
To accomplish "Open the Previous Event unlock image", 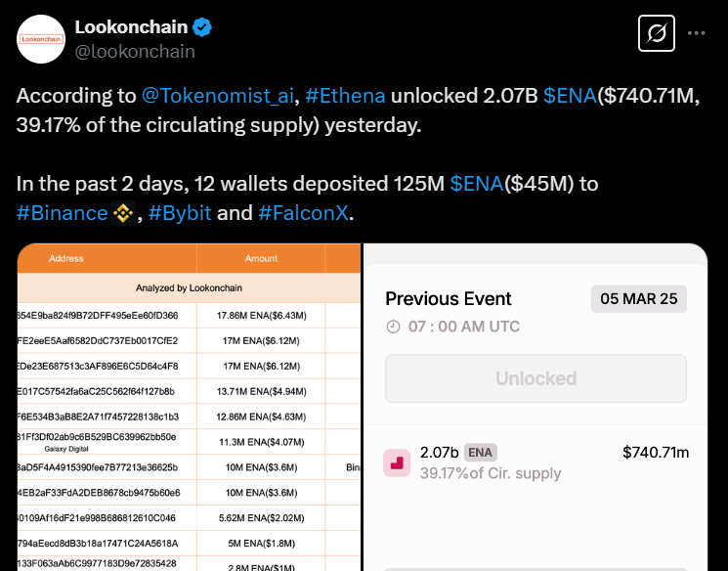I will 535,409.
